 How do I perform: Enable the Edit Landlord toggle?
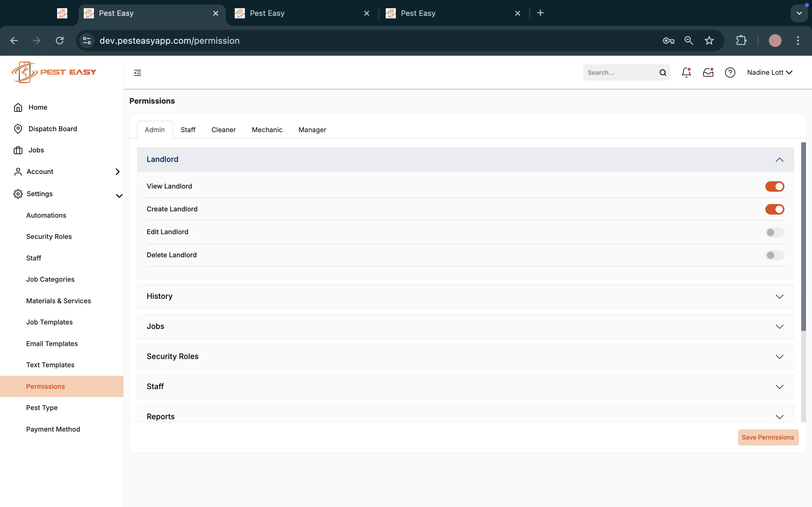(775, 232)
